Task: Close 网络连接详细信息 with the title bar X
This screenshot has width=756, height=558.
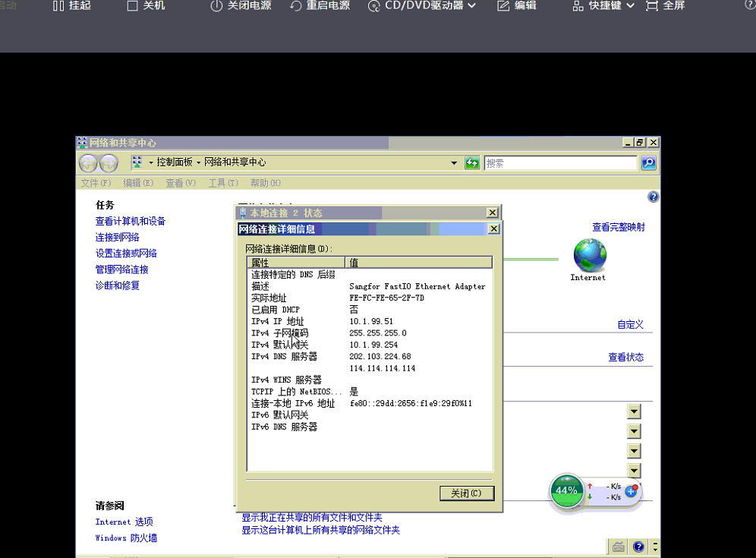Action: click(493, 229)
